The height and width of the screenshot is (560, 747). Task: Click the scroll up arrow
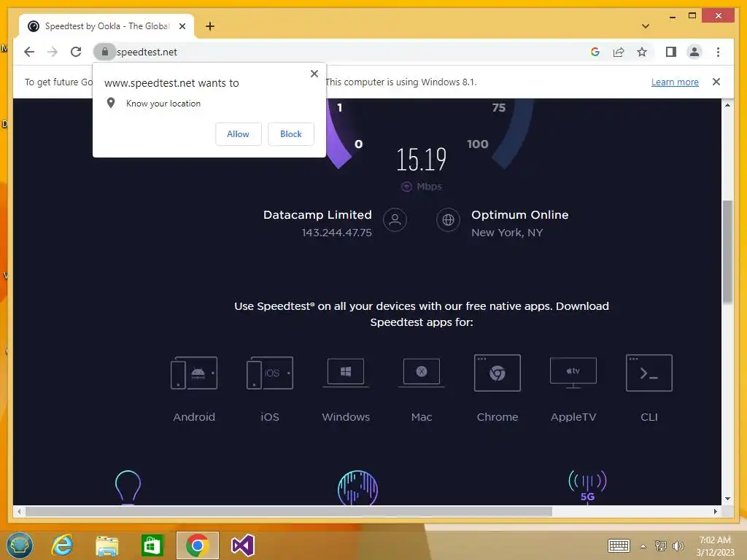(727, 105)
